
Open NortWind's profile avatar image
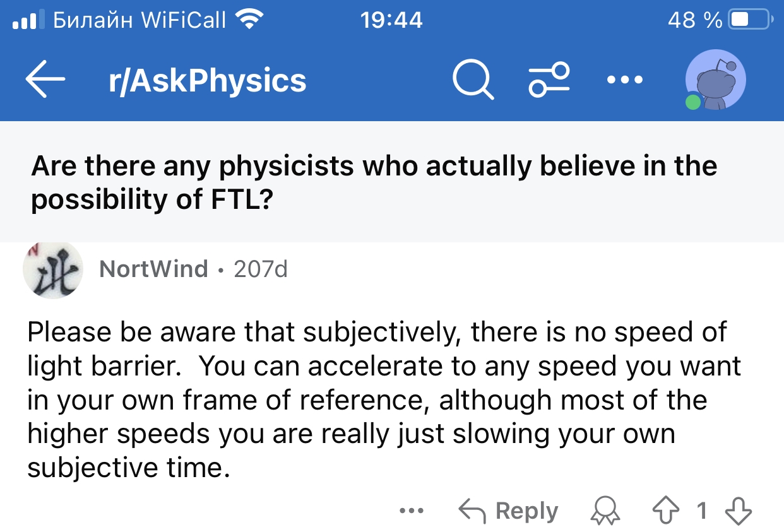pyautogui.click(x=53, y=269)
